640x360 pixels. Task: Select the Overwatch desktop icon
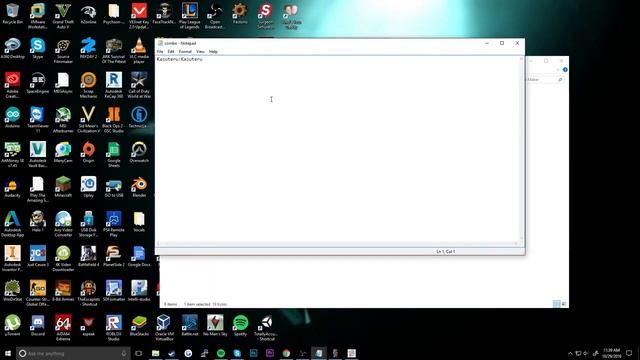[139, 152]
